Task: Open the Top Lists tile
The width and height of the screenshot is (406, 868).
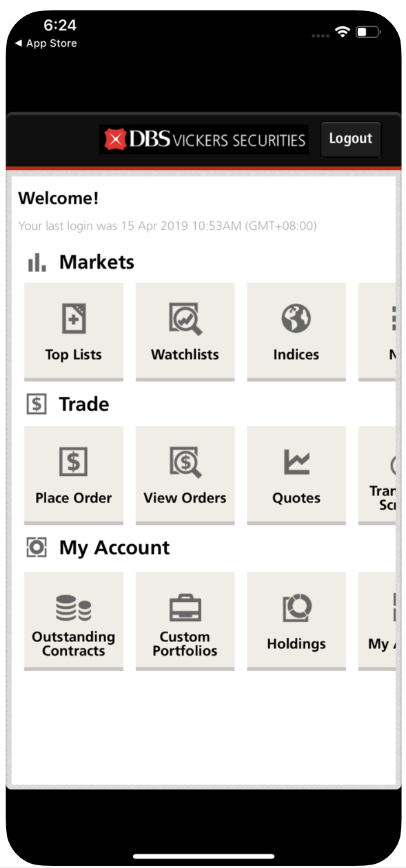Action: click(x=74, y=331)
